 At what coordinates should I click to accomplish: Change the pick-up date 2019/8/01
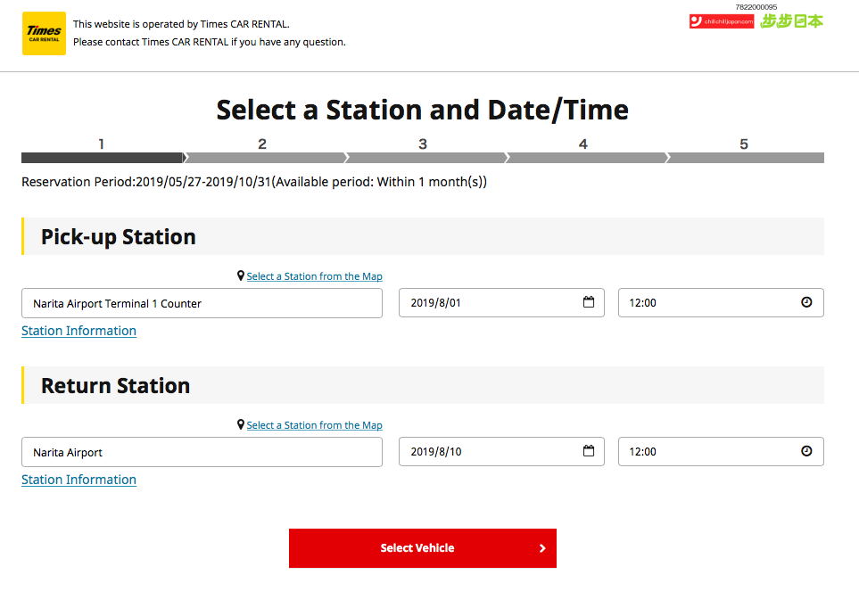486,303
